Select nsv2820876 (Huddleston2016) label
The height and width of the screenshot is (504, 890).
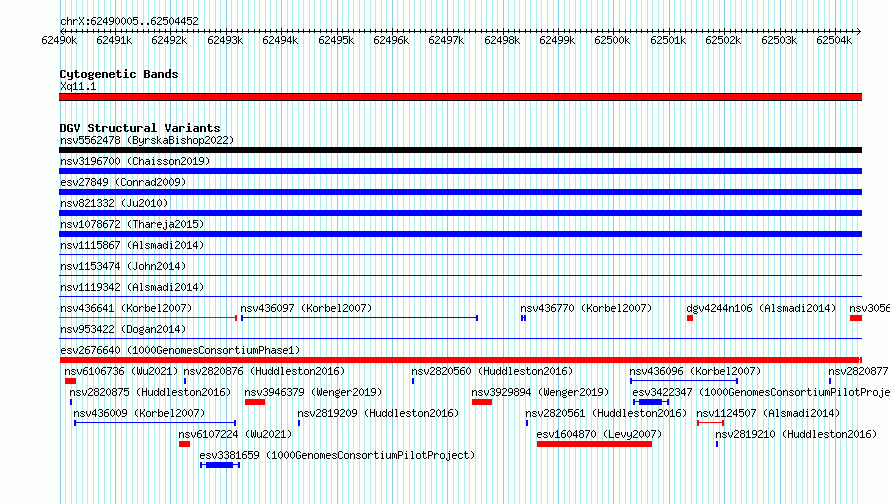pos(264,371)
